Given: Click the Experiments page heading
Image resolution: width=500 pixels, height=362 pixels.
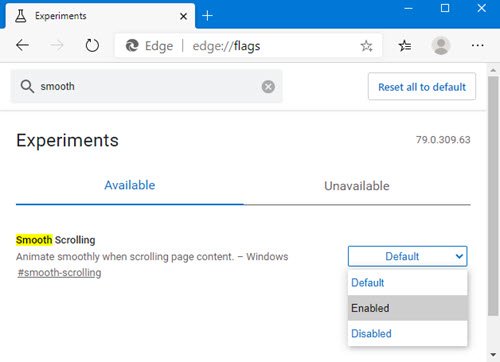Looking at the screenshot, I should coord(67,140).
